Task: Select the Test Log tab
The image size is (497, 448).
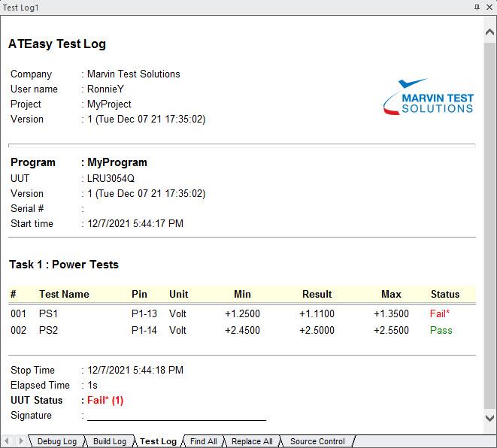Action: [158, 441]
